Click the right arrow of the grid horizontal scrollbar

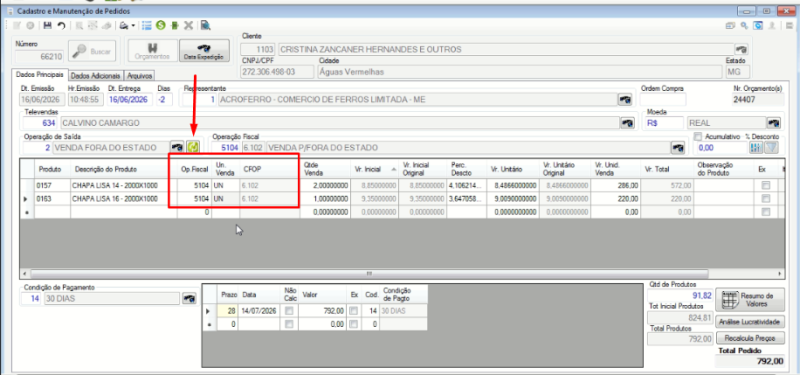click(x=781, y=273)
